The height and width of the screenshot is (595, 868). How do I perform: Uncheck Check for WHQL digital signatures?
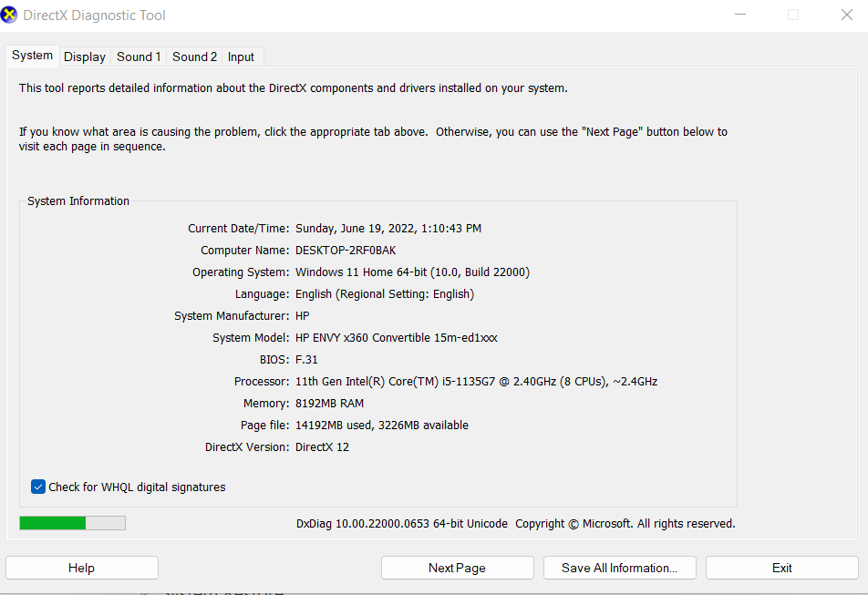tap(38, 487)
